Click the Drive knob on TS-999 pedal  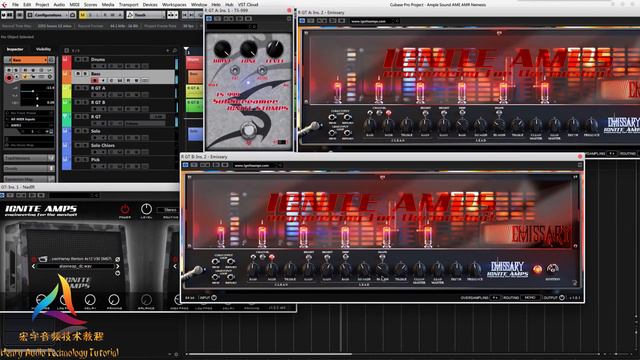(x=223, y=49)
